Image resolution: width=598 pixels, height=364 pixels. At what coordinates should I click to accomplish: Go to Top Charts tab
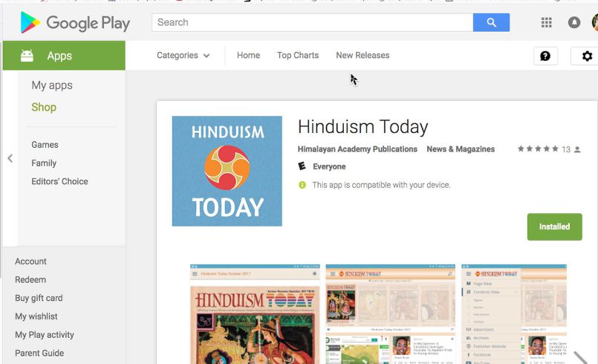298,56
